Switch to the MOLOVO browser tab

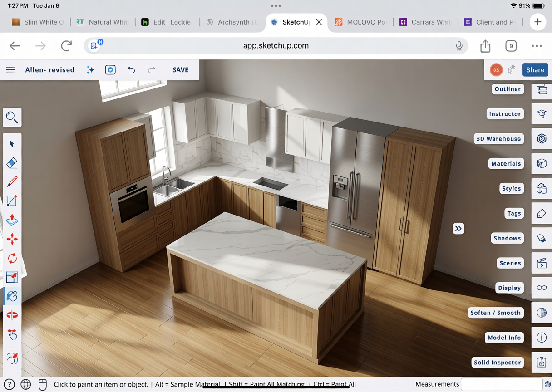click(361, 22)
